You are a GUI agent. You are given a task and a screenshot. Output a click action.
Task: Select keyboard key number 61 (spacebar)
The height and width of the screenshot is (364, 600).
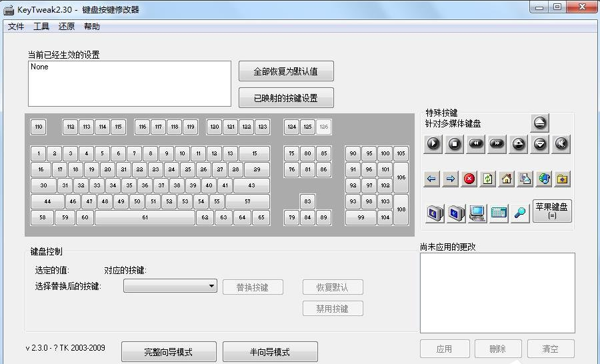(145, 217)
